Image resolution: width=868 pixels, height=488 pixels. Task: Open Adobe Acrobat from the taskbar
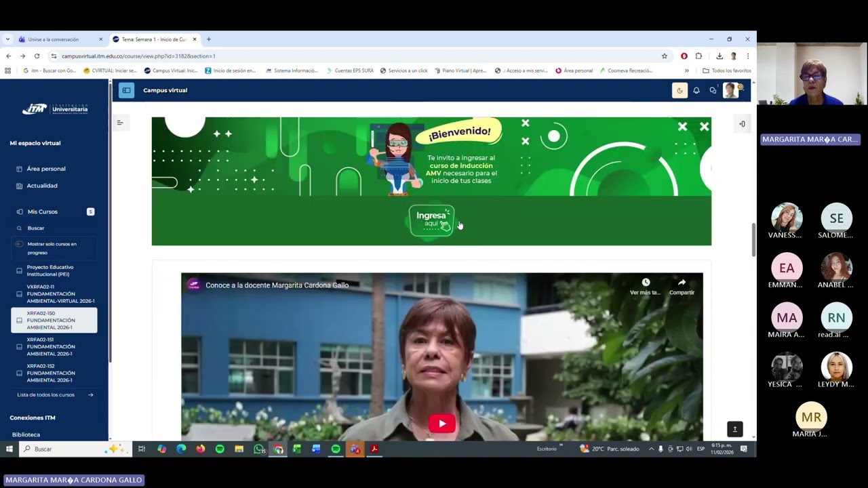(374, 449)
